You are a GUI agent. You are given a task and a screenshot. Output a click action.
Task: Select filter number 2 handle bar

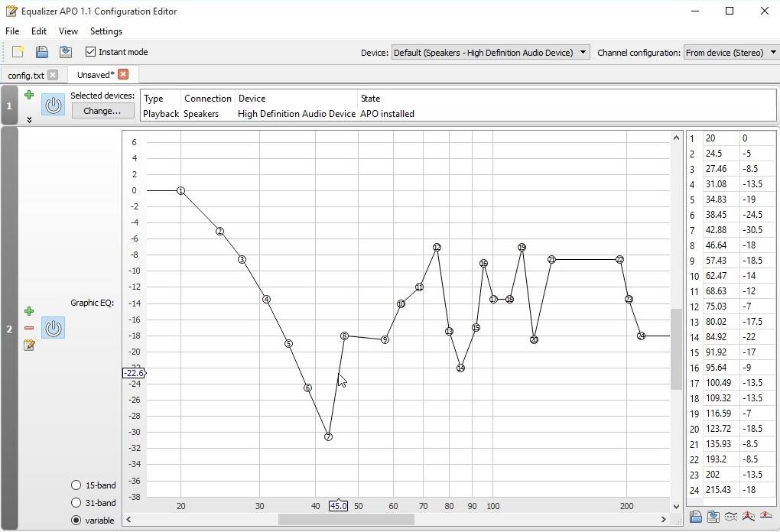click(9, 329)
